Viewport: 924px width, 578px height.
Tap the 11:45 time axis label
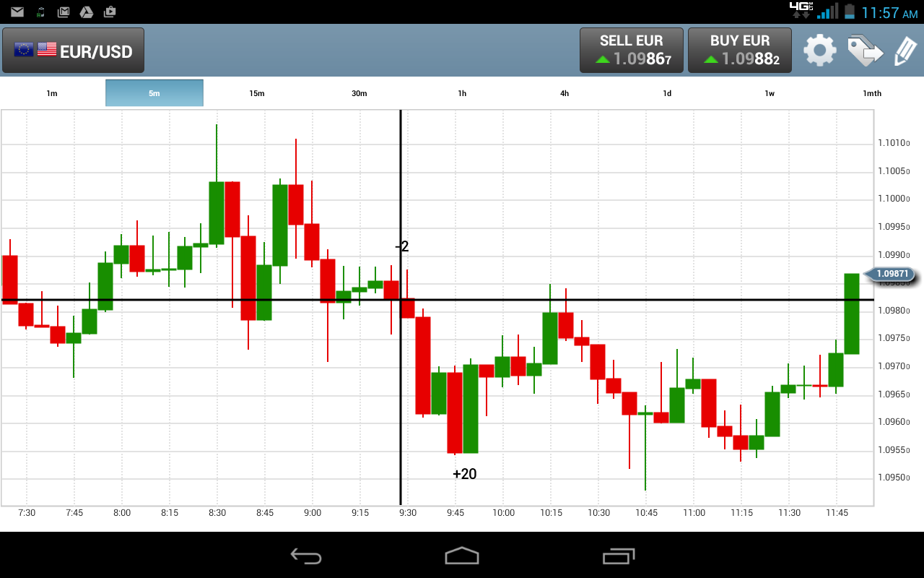pos(837,513)
